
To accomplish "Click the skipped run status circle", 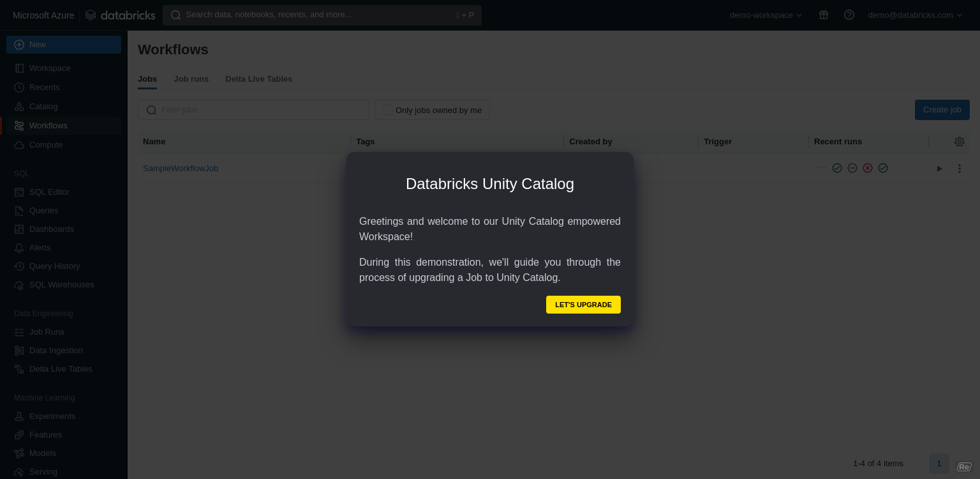I will tap(852, 168).
